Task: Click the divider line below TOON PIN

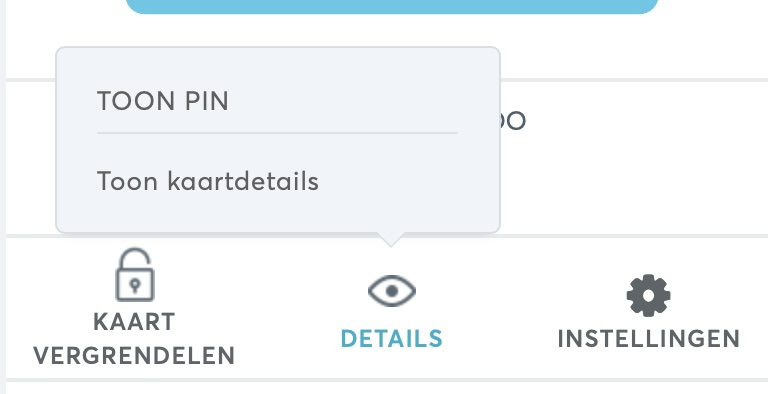Action: (277, 133)
